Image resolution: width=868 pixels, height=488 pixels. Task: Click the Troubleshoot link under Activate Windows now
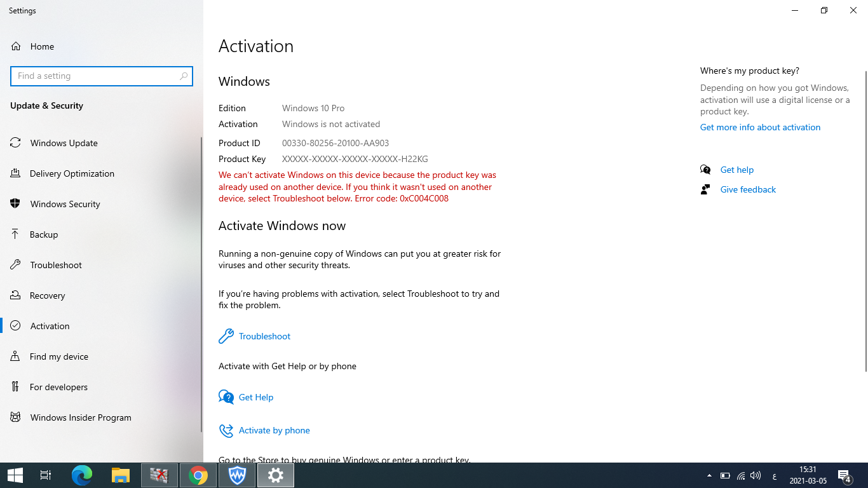coord(264,336)
